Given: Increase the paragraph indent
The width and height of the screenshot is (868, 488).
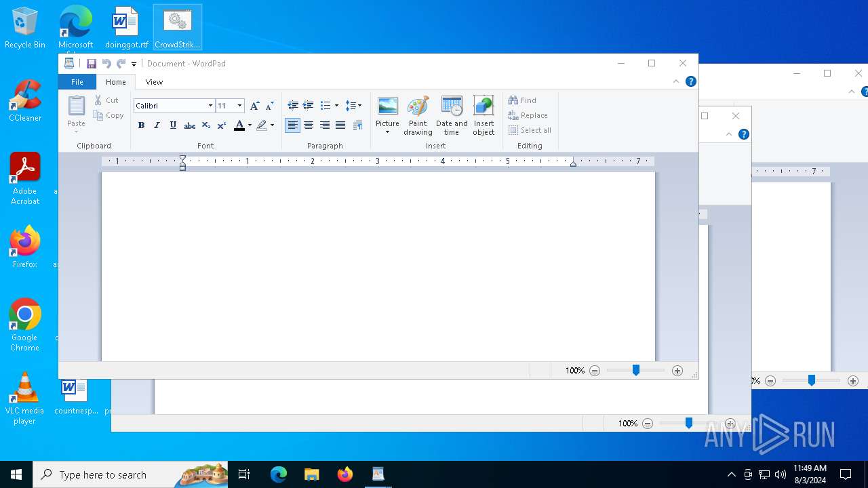Looking at the screenshot, I should (x=309, y=106).
